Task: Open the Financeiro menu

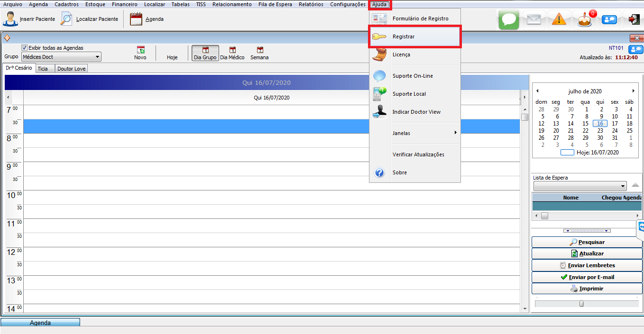Action: [x=125, y=4]
